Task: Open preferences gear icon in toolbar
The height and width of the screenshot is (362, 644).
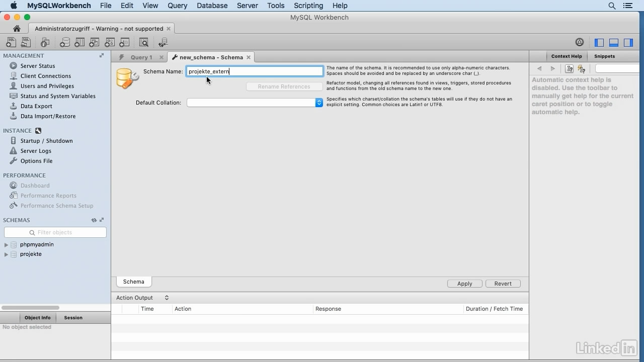Action: point(580,43)
